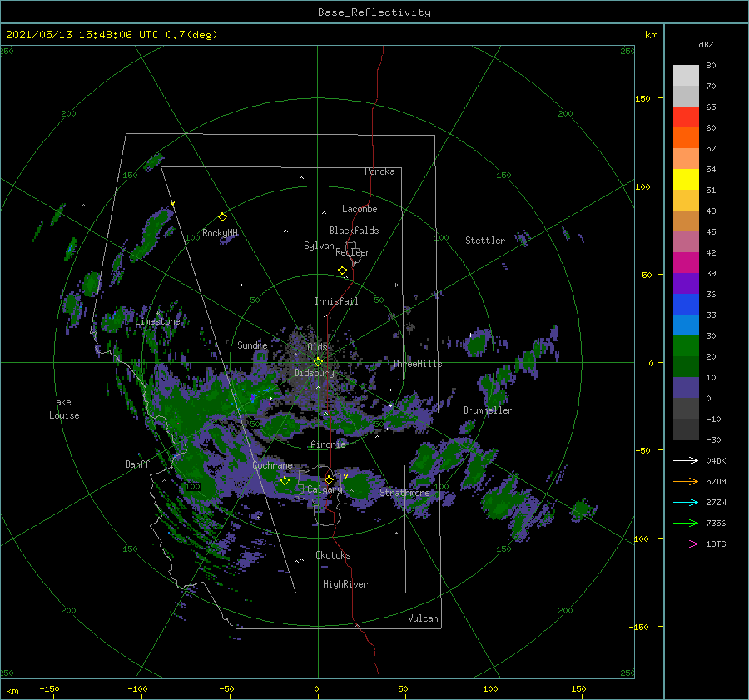Click the -150 tick on bottom axis
Image resolution: width=749 pixels, height=700 pixels.
pos(49,688)
